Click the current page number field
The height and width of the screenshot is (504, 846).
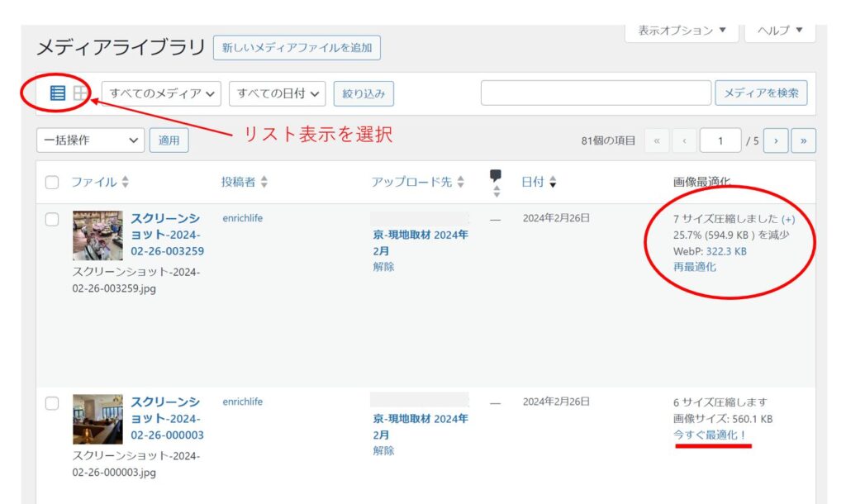pyautogui.click(x=720, y=140)
